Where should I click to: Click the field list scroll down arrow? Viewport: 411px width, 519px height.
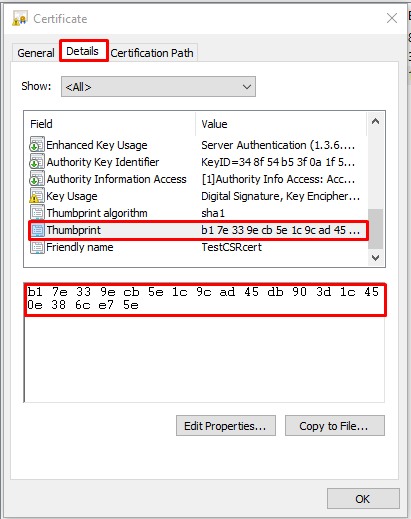coord(375,258)
